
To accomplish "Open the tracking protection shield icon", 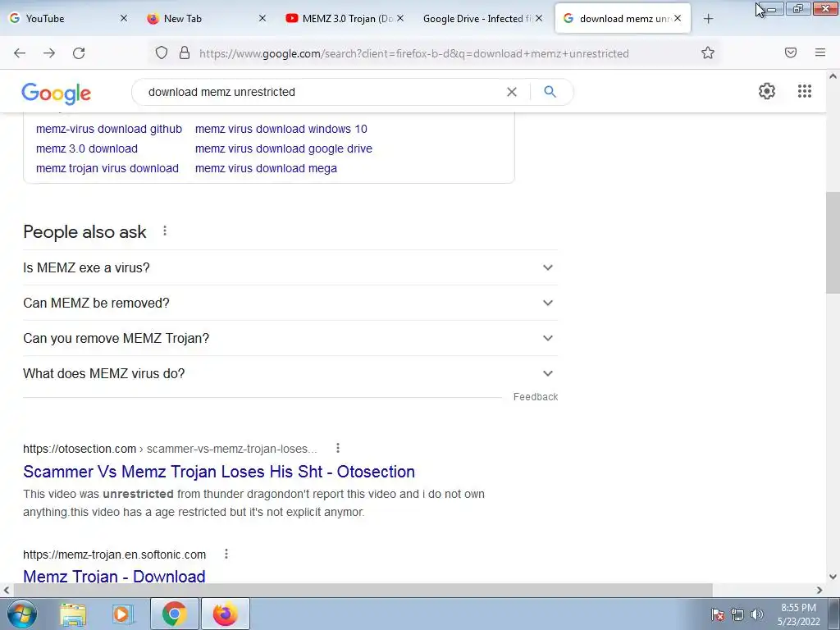I will tap(162, 53).
